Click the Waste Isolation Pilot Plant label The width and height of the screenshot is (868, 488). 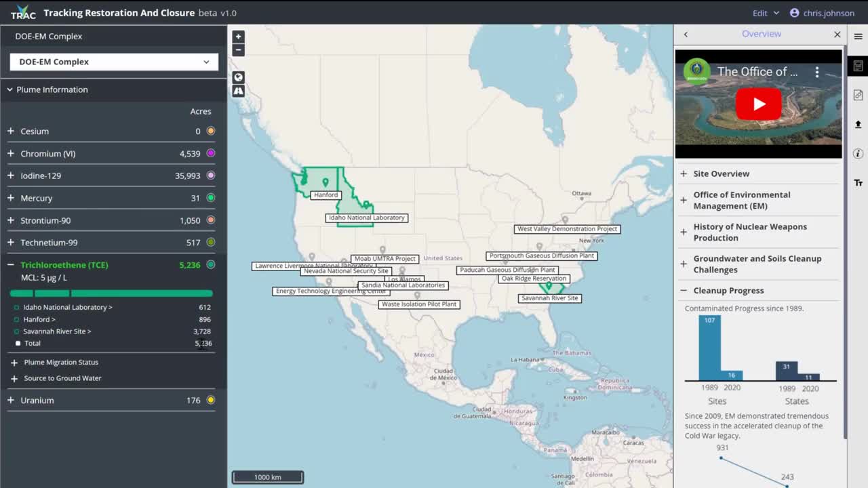[x=419, y=304]
